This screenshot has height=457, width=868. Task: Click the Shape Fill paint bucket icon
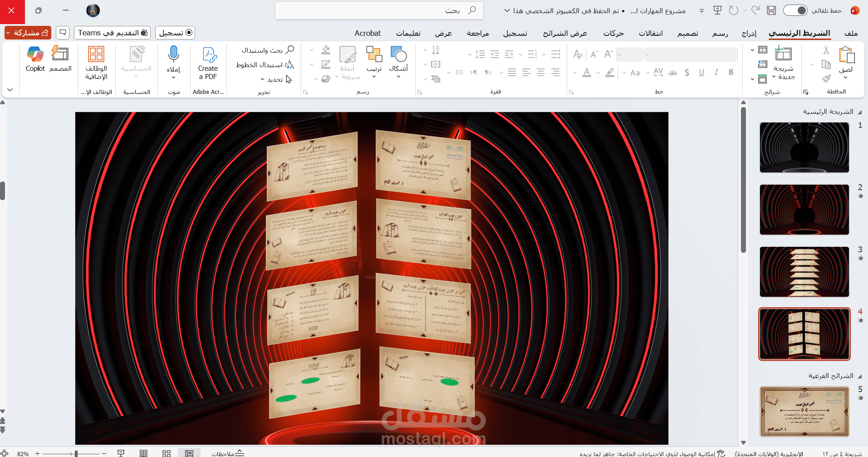click(x=326, y=50)
